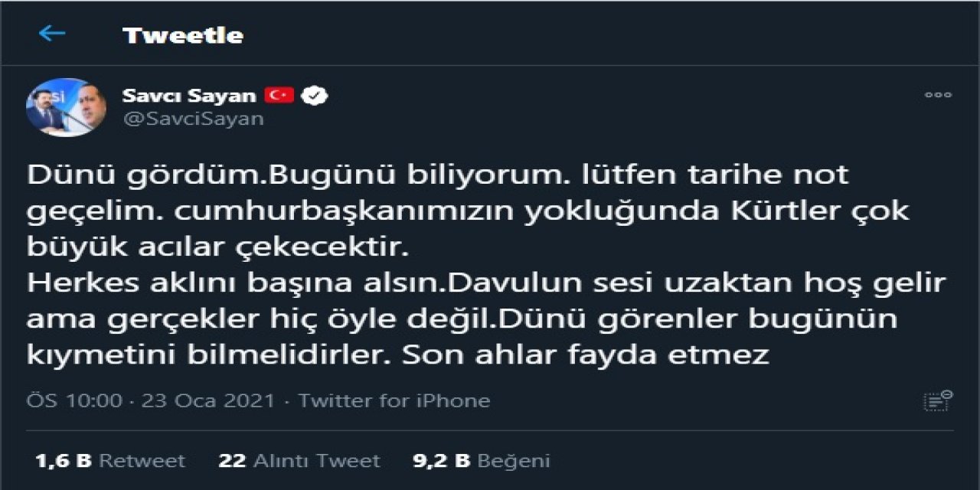
Task: Click the back navigation arrow in the header
Action: tap(51, 34)
